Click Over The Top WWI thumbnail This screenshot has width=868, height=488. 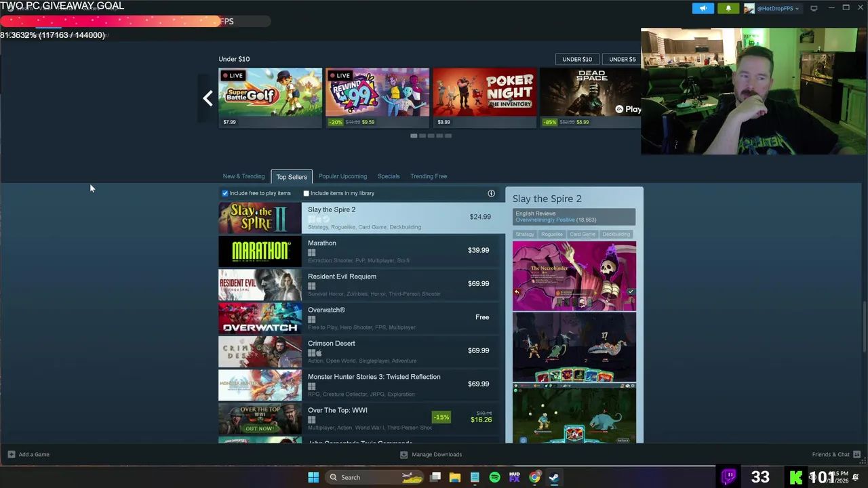point(260,418)
